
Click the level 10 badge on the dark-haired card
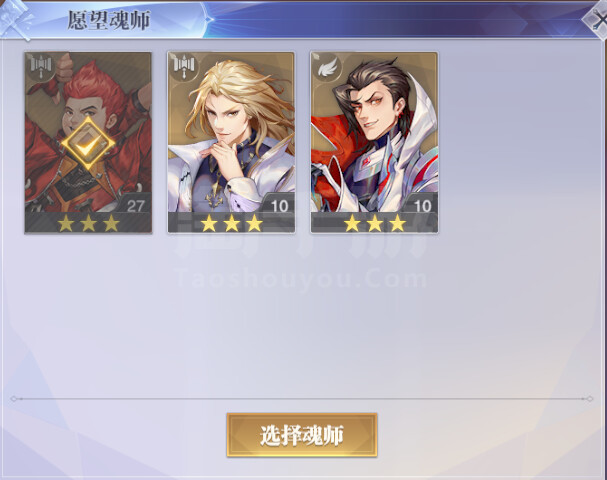point(422,206)
